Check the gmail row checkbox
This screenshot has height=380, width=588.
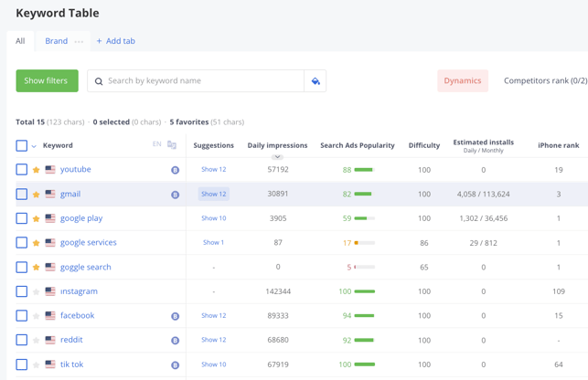tap(22, 195)
